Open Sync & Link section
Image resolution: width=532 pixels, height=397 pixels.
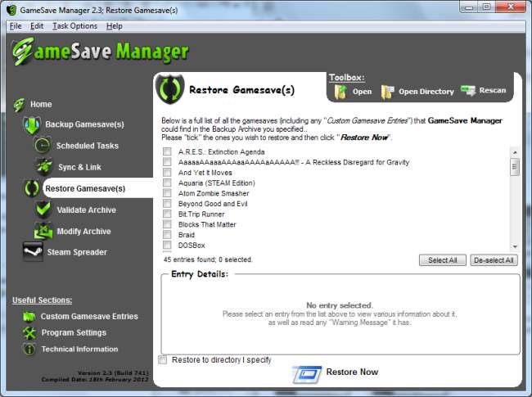pyautogui.click(x=79, y=167)
